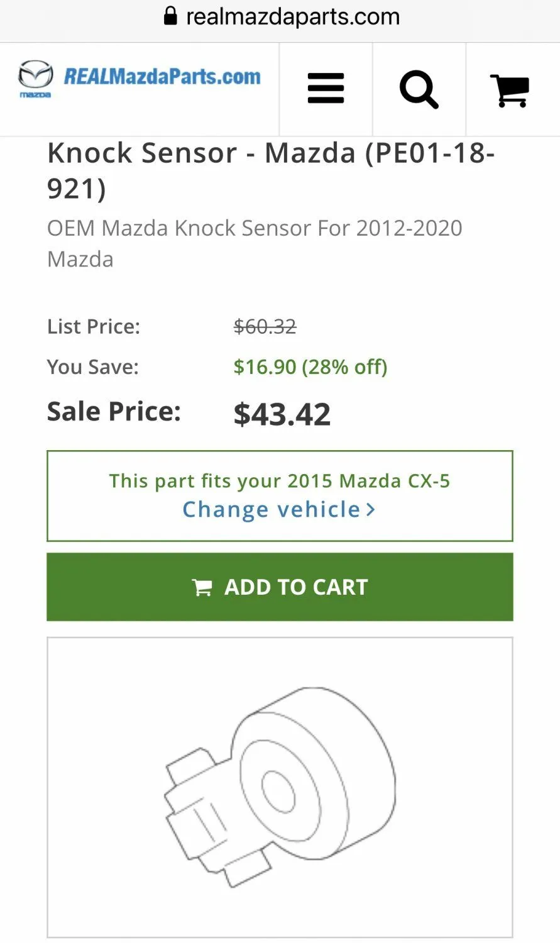Click the Knock Sensor product title
Viewport: 560px width, 943px height.
(x=271, y=170)
